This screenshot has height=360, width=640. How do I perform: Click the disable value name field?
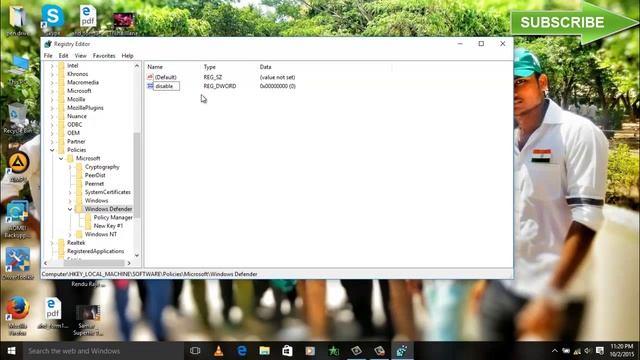[166, 86]
